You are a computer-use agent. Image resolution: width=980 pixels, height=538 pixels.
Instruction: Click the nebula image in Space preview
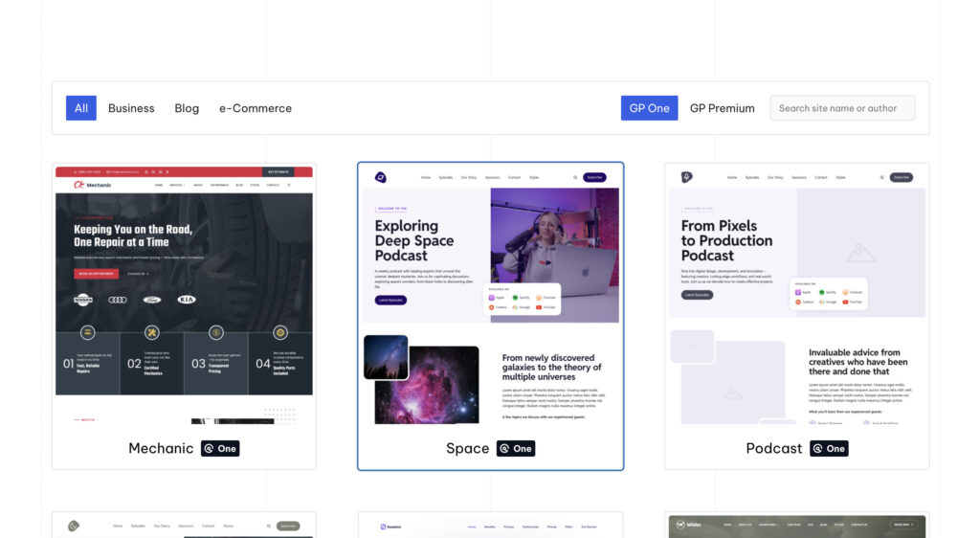[427, 385]
